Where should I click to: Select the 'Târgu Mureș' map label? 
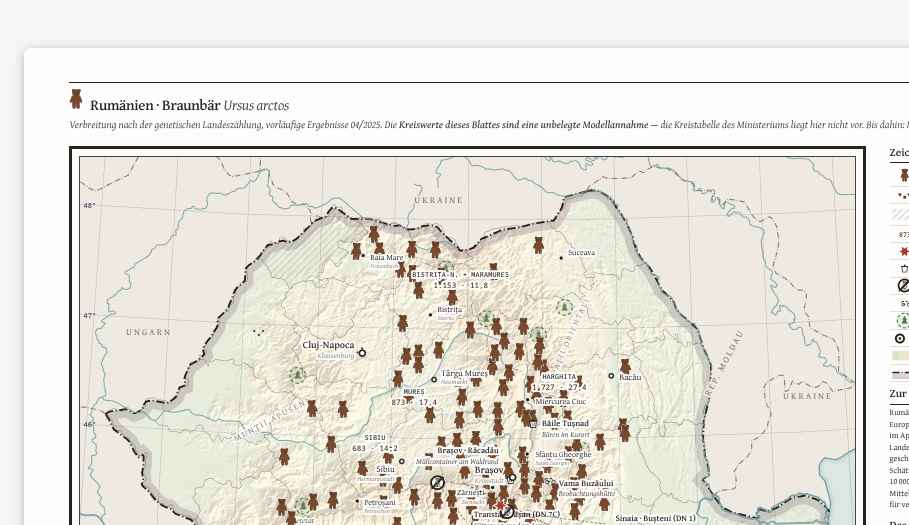(x=464, y=374)
